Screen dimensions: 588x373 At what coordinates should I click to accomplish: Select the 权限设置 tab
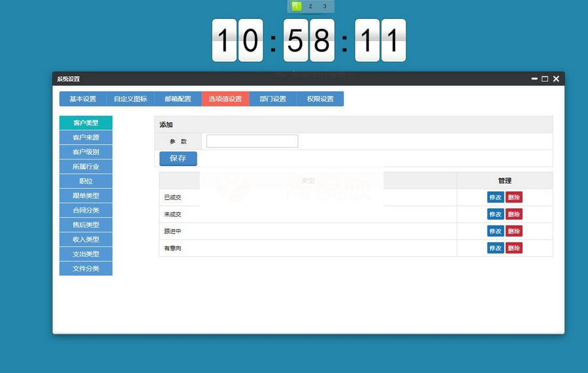[x=320, y=99]
